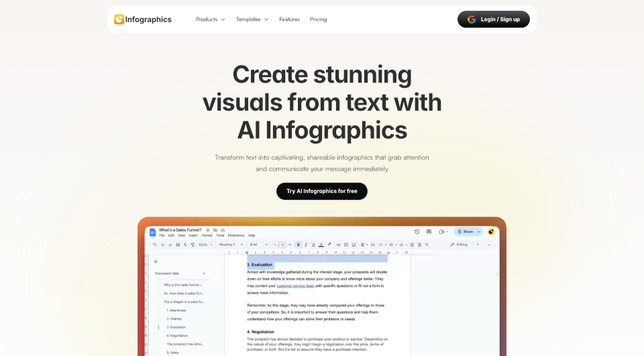Open the Extensions menu in Docs preview
The height and width of the screenshot is (356, 644).
(x=236, y=235)
